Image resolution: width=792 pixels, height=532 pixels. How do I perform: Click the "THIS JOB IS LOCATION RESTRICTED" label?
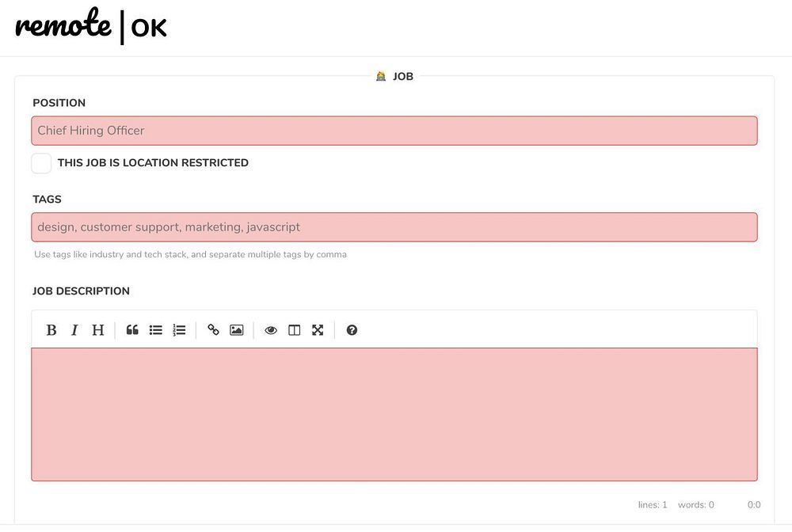[x=153, y=162]
